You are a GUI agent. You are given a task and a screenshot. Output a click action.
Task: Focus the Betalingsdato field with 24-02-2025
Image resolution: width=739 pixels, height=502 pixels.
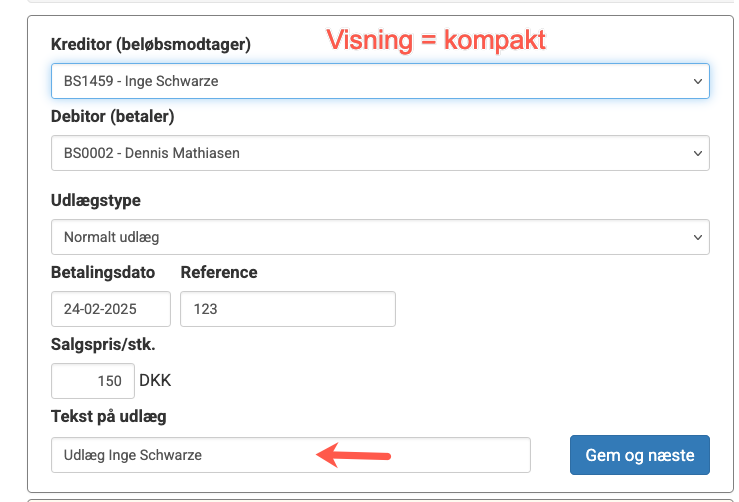pos(111,309)
